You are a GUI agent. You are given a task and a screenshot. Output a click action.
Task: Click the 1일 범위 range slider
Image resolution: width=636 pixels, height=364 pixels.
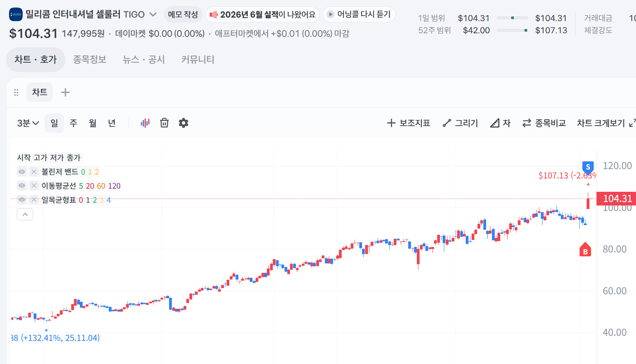(x=512, y=18)
